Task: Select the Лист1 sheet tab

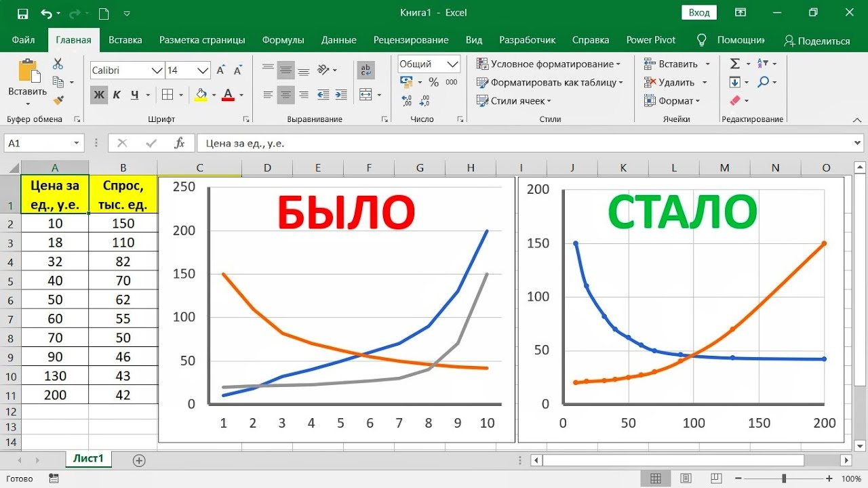Action: click(x=89, y=459)
